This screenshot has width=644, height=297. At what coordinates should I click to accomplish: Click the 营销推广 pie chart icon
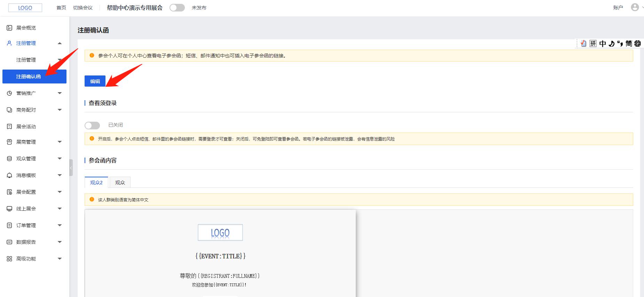[x=9, y=93]
